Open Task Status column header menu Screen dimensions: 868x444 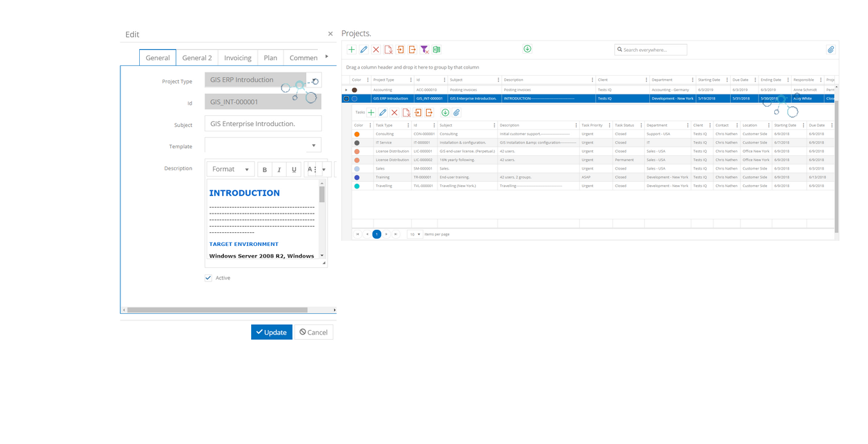[641, 125]
